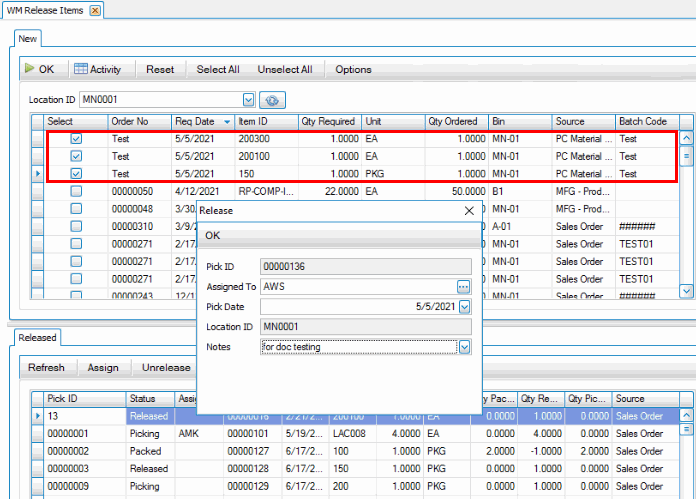
Task: Click the Refresh button in Released panel
Action: [46, 367]
